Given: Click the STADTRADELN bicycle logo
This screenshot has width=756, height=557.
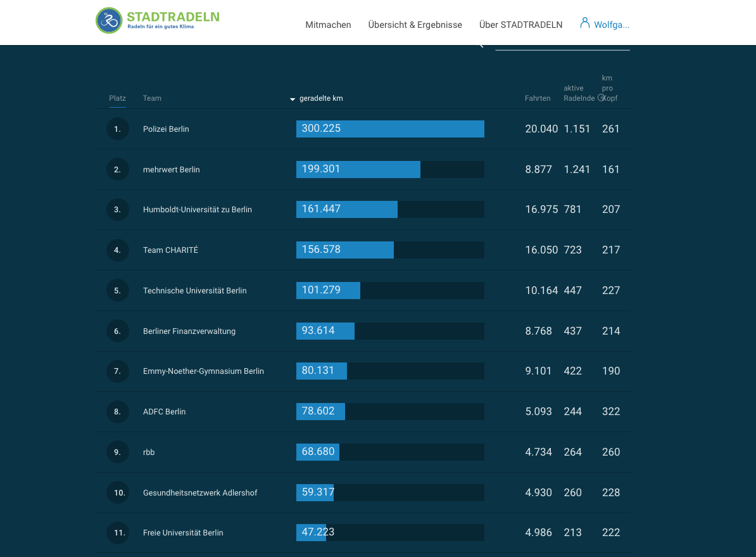Looking at the screenshot, I should (x=109, y=20).
